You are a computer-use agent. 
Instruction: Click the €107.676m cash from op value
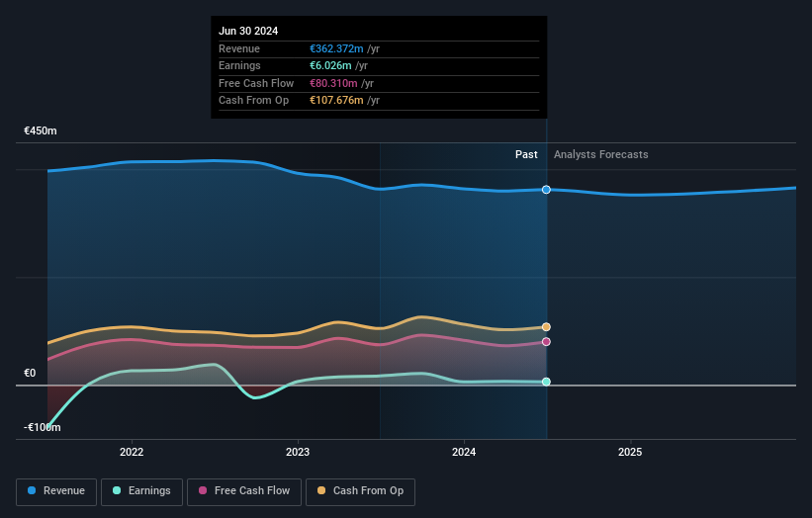coord(336,101)
